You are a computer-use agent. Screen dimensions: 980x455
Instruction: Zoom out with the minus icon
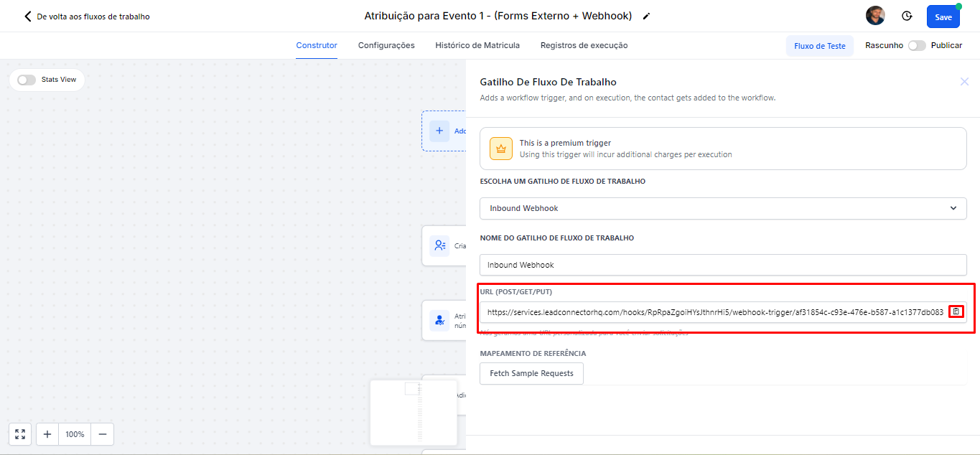[103, 434]
